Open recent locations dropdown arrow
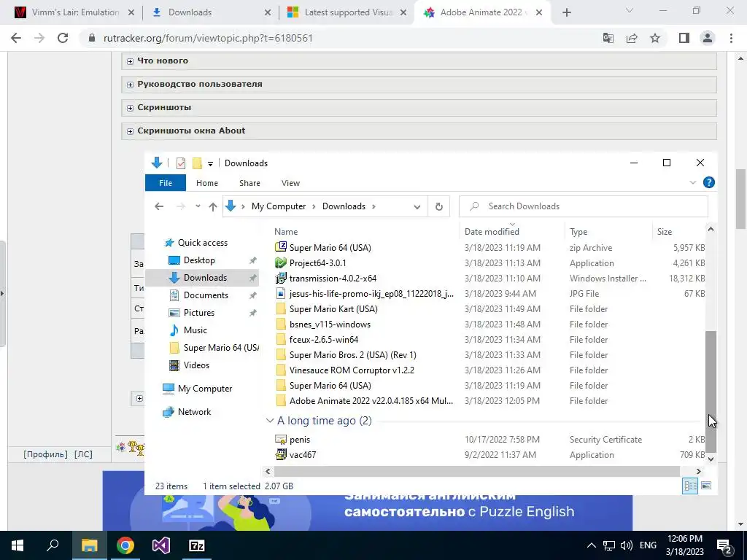The width and height of the screenshot is (747, 560). (198, 206)
